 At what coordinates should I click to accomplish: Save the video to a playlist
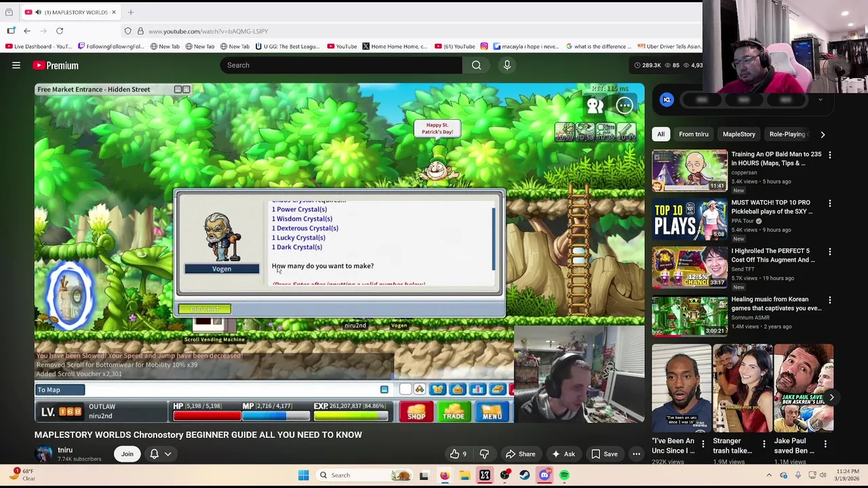[604, 454]
